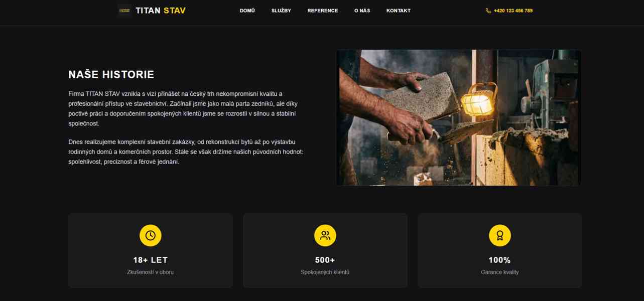
Task: Click the bricklayer photo with lamp
Action: tap(459, 117)
